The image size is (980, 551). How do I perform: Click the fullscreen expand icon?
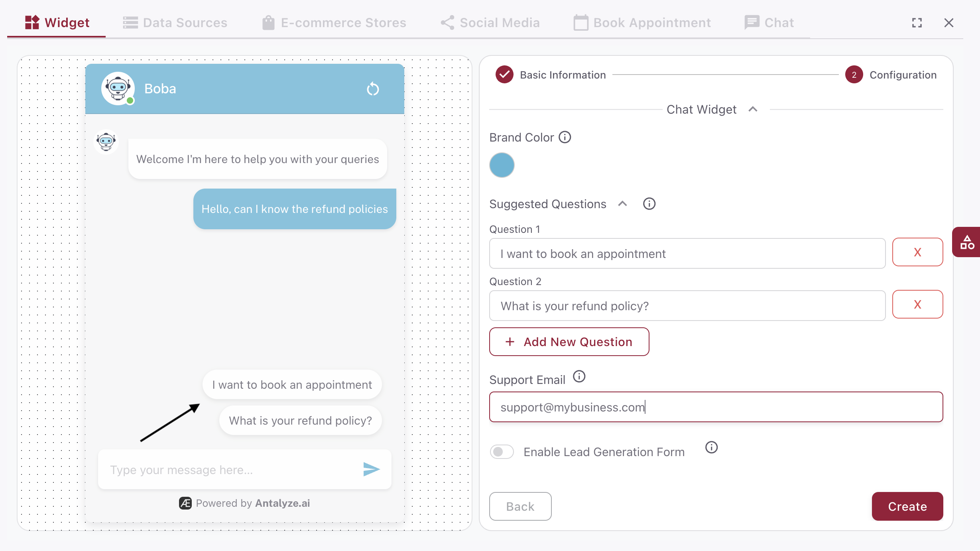(917, 22)
